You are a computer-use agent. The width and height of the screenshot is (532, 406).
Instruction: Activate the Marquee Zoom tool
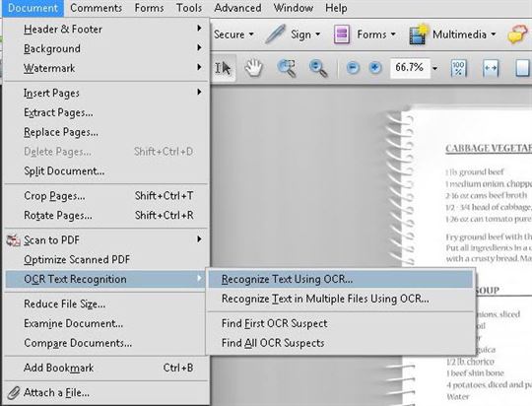(x=287, y=68)
